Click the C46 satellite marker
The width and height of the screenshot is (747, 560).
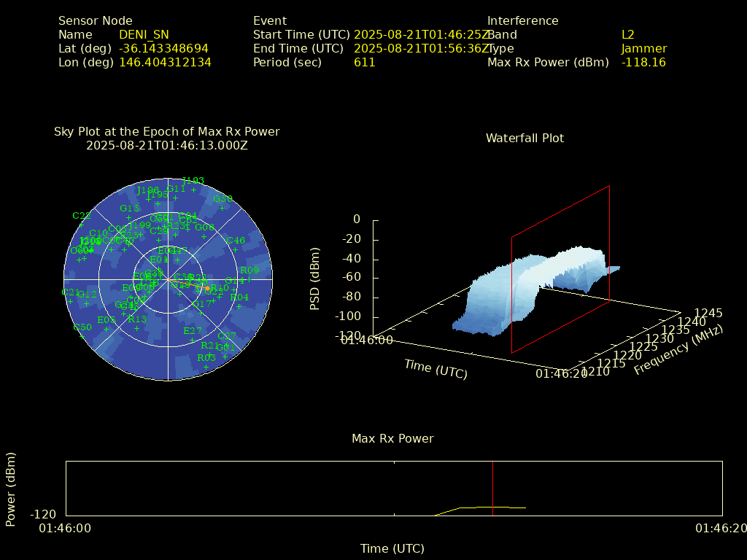(236, 250)
